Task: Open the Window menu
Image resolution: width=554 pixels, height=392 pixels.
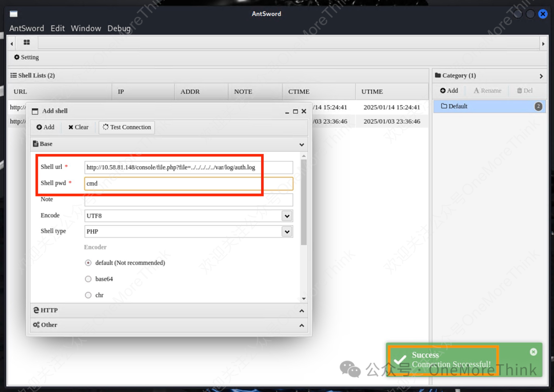Action: pos(86,28)
